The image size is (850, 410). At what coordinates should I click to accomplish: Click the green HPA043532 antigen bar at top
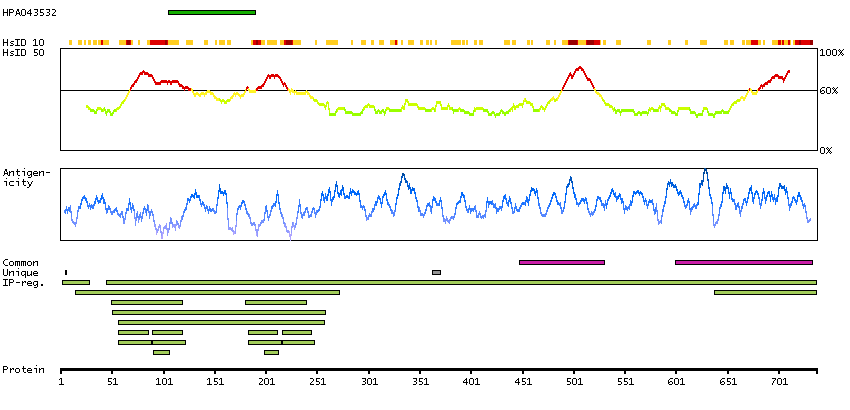pos(211,12)
